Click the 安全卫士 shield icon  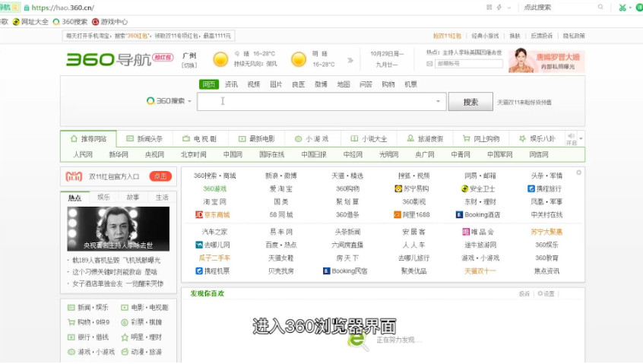coord(465,188)
